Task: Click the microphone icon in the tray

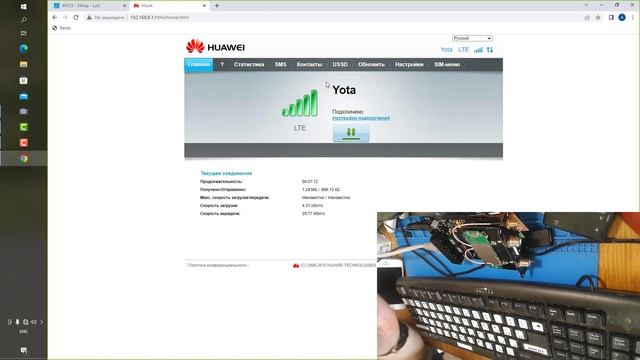Action: pos(18,322)
